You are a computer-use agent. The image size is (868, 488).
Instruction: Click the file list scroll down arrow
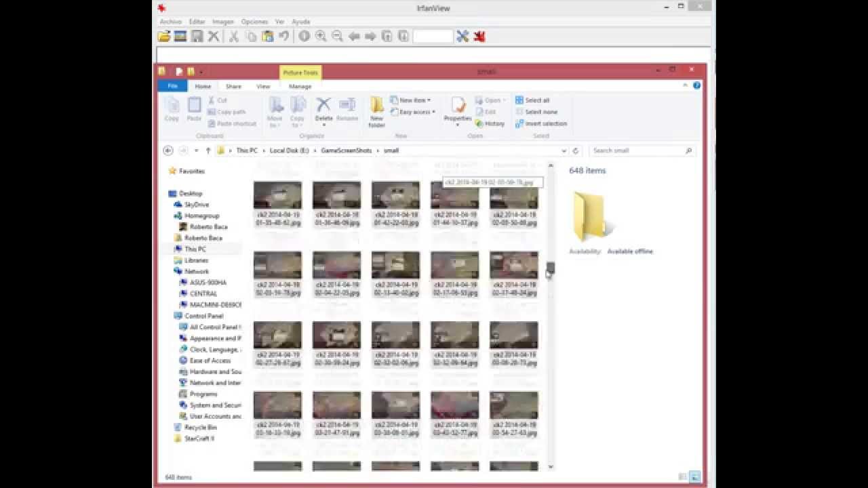tap(551, 466)
